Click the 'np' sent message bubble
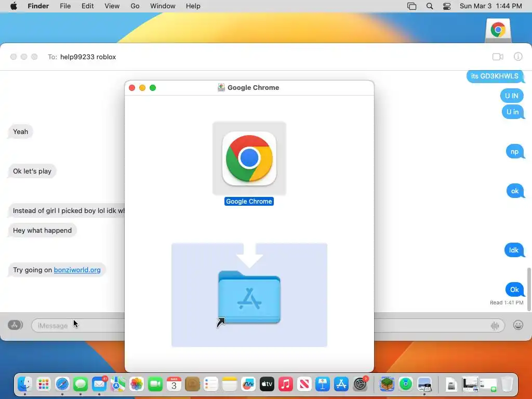 pyautogui.click(x=515, y=151)
